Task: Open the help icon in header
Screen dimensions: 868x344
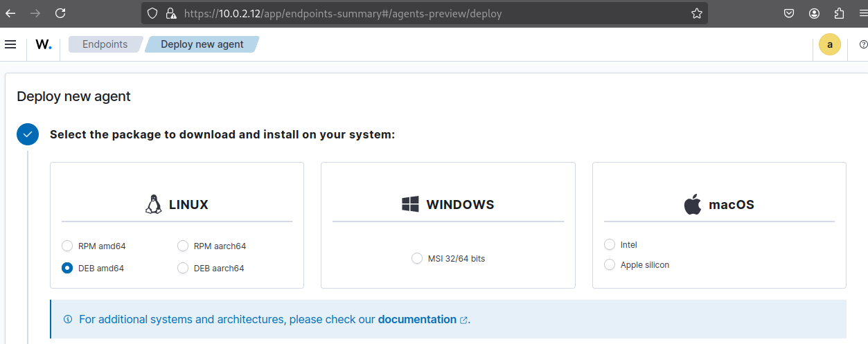Action: point(863,44)
